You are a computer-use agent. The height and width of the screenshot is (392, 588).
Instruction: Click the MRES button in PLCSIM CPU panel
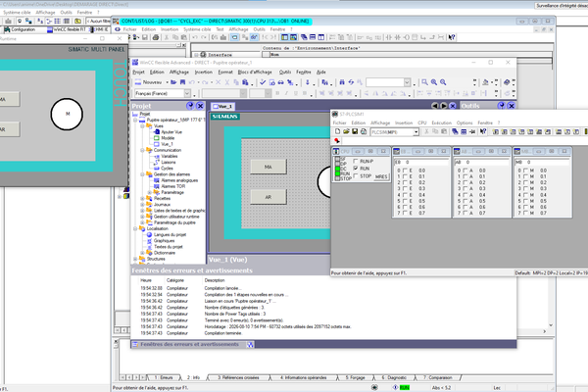(381, 176)
